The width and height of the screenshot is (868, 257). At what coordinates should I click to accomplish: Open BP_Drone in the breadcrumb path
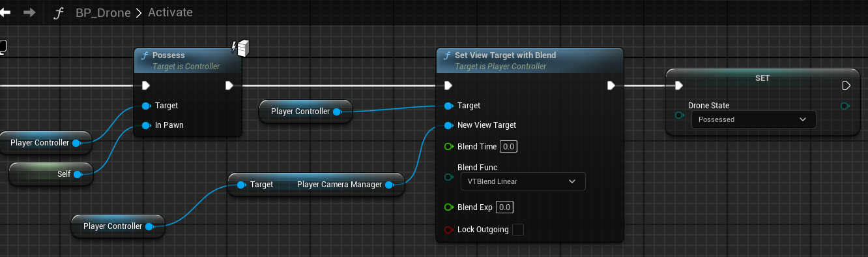[x=104, y=12]
